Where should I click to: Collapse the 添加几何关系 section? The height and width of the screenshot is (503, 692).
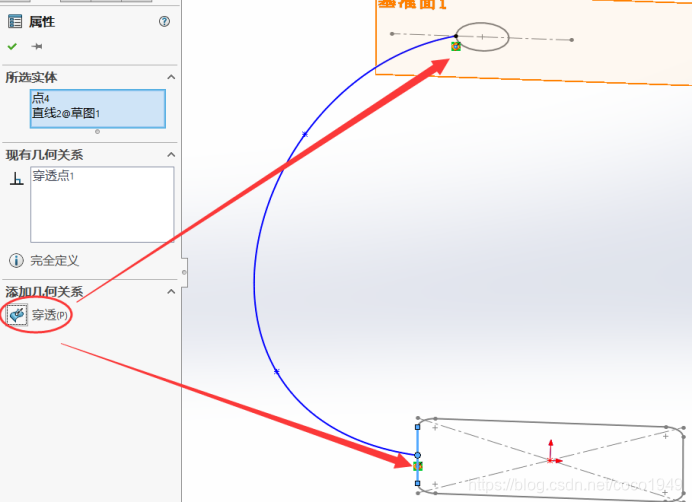click(x=171, y=292)
